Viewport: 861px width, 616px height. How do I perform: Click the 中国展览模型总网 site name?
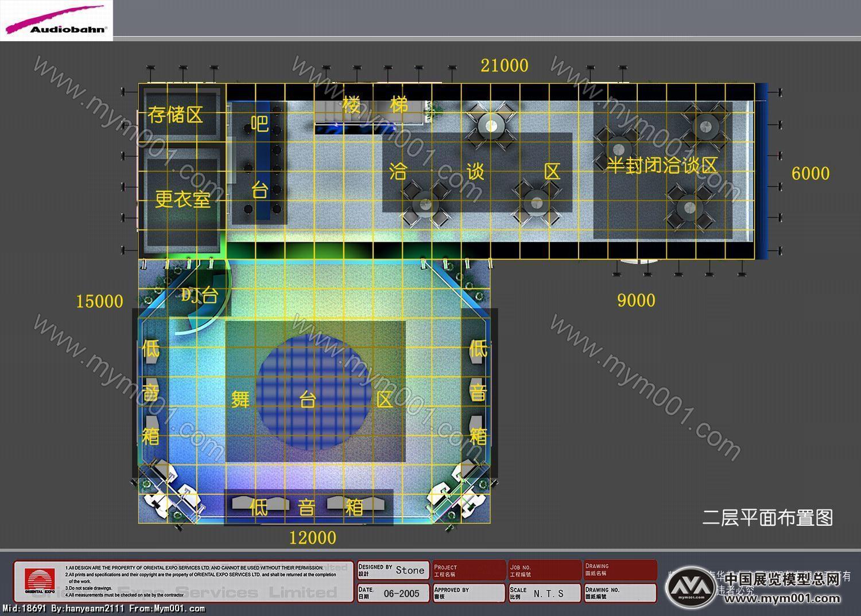[782, 579]
